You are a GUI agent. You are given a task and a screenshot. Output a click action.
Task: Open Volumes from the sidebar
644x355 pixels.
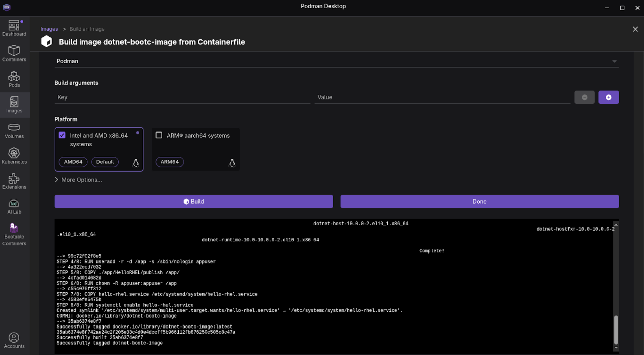14,131
